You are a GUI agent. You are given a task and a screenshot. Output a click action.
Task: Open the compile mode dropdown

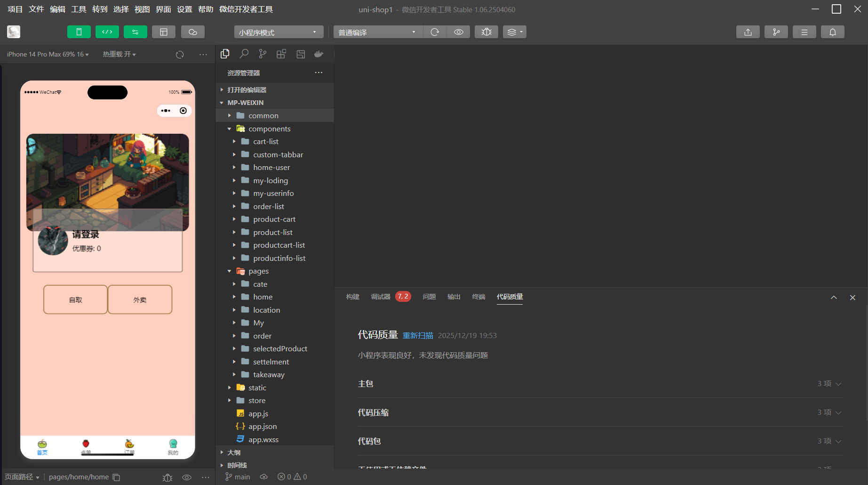click(378, 32)
